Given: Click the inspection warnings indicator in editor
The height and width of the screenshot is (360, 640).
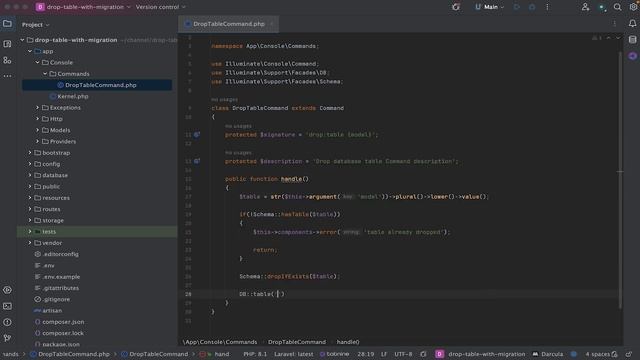Looking at the screenshot, I should click(x=596, y=38).
